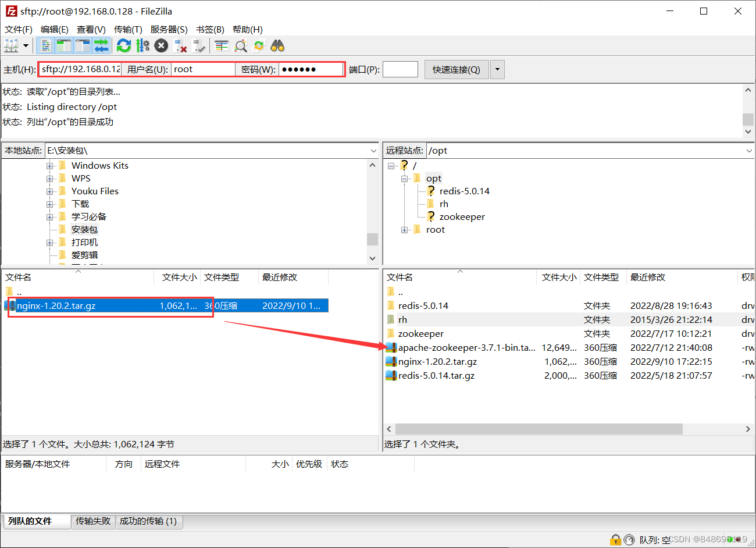Viewport: 756px width, 548px height.
Task: Collapse the remote root / node
Action: 391,166
